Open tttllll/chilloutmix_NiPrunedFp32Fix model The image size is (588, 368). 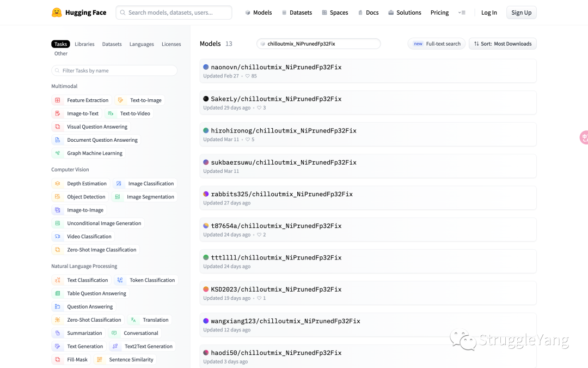[x=368, y=261]
